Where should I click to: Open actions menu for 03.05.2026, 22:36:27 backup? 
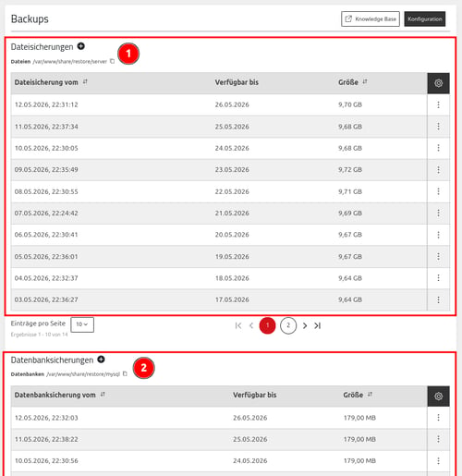(x=438, y=299)
